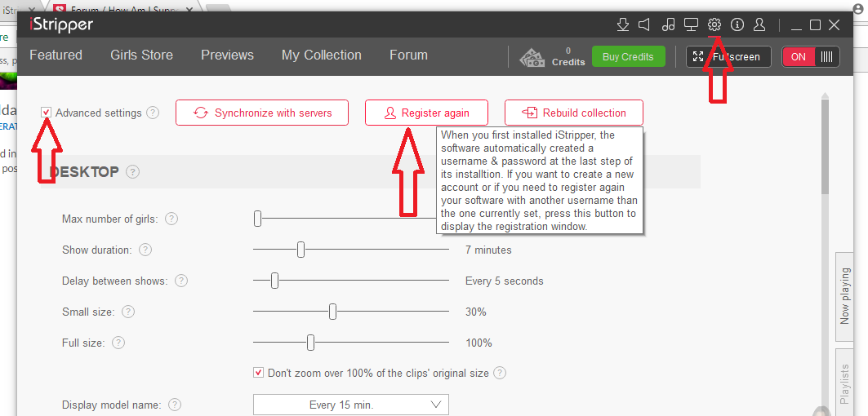Click the Rebuild collection button

point(574,113)
